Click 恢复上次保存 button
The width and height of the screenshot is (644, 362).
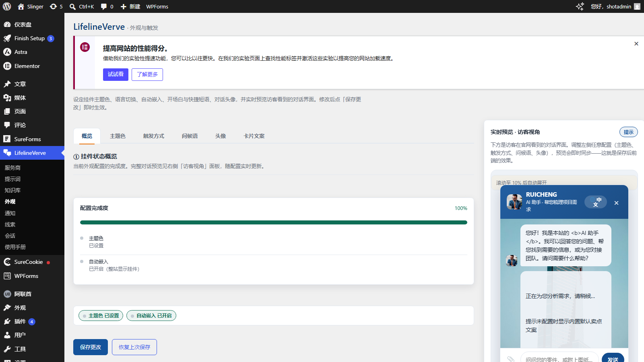pyautogui.click(x=134, y=347)
